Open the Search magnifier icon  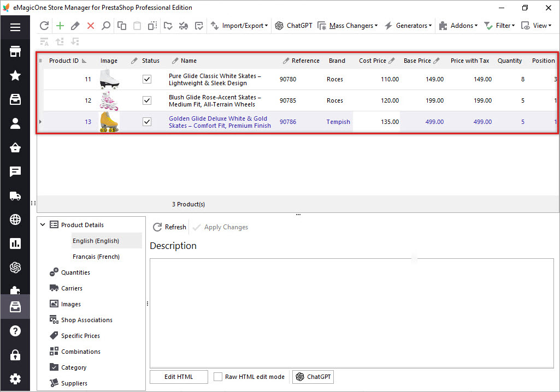click(106, 26)
